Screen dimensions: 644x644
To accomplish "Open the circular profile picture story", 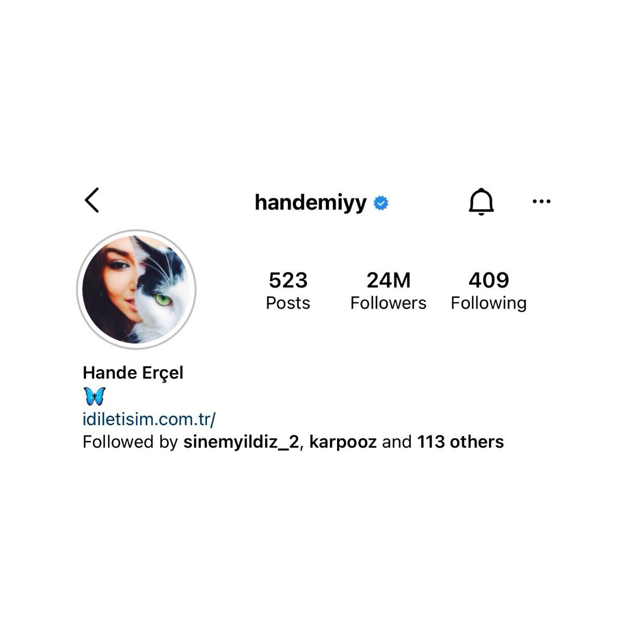I will tap(136, 289).
